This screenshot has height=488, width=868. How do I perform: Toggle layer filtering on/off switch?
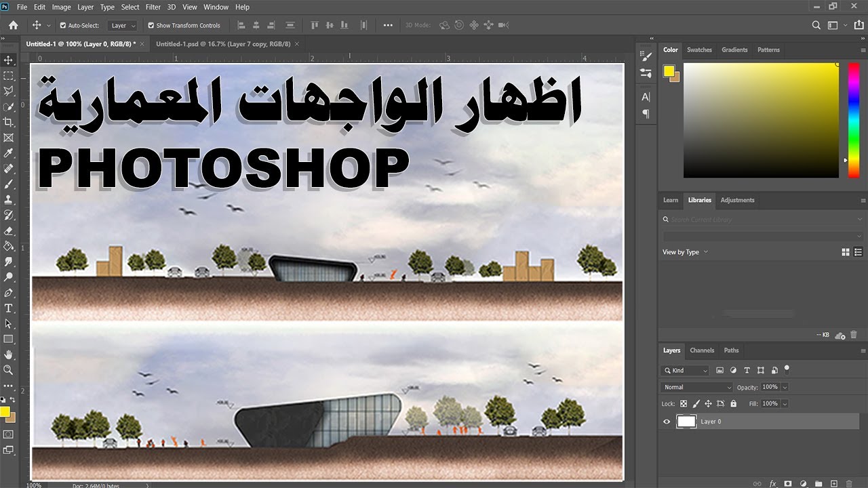[x=787, y=369]
